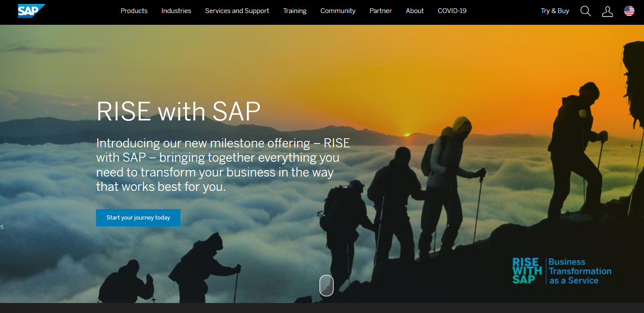Click the SAP logo in the header
This screenshot has height=313, width=644.
31,10
